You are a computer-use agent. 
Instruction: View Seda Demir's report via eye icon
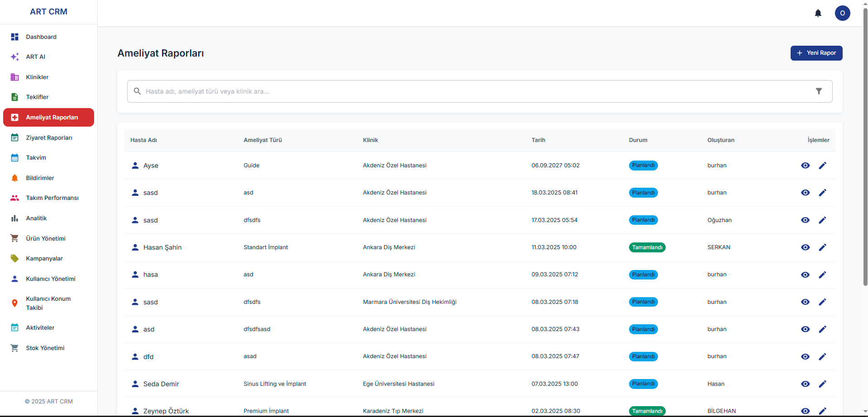pyautogui.click(x=805, y=384)
